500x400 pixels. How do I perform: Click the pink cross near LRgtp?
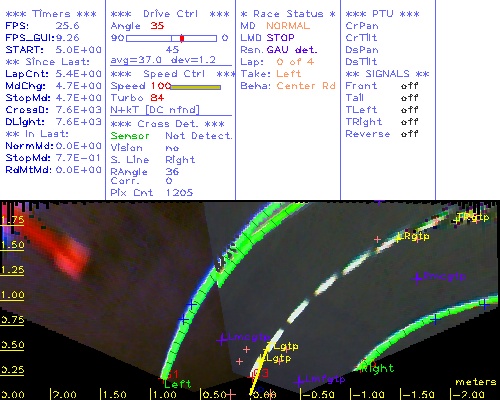click(x=377, y=239)
